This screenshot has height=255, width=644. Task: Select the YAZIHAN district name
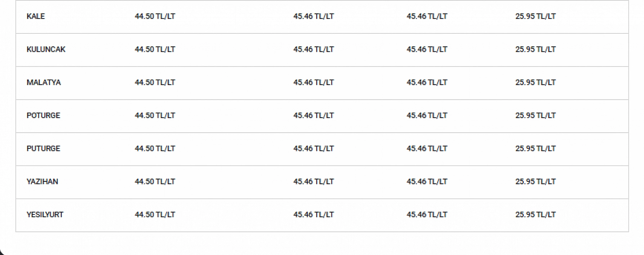42,181
